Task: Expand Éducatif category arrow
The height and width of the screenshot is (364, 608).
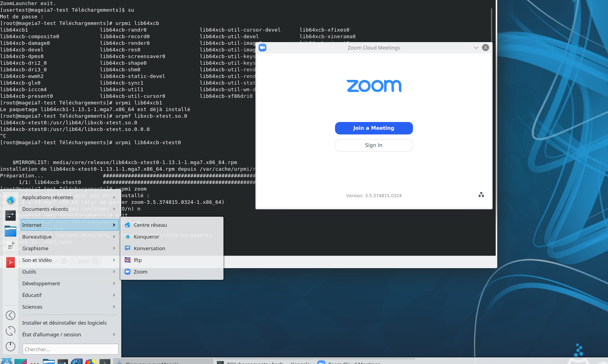Action: click(114, 295)
